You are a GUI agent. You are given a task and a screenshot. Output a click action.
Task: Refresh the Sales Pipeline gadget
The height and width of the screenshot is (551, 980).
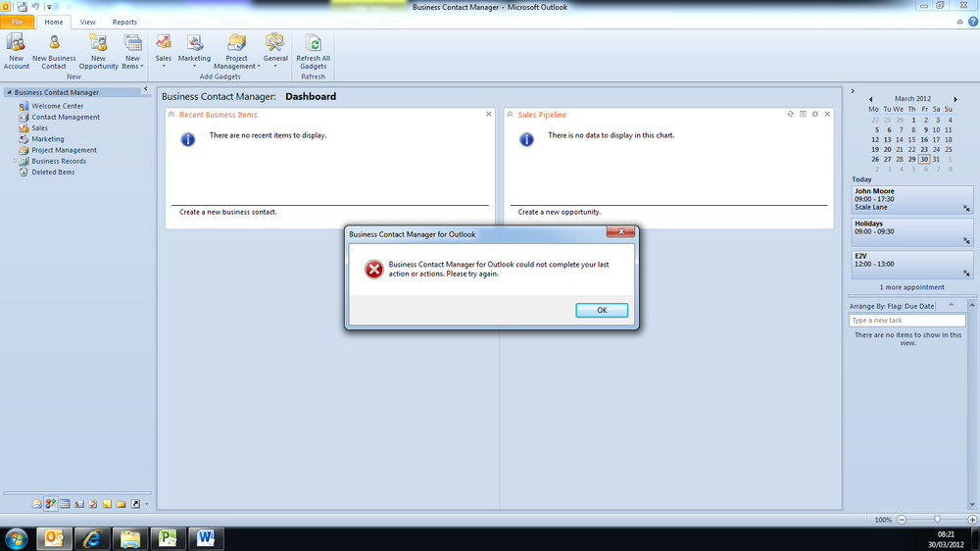[791, 114]
